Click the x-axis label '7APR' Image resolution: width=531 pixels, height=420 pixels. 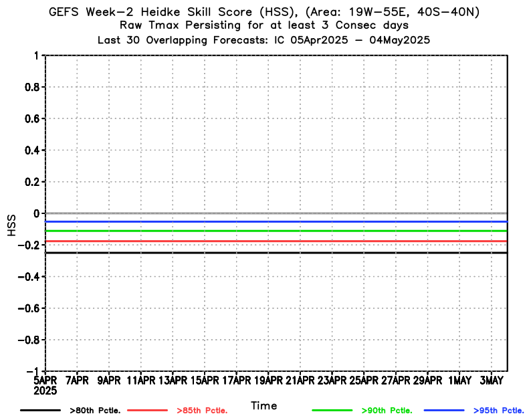click(x=77, y=381)
